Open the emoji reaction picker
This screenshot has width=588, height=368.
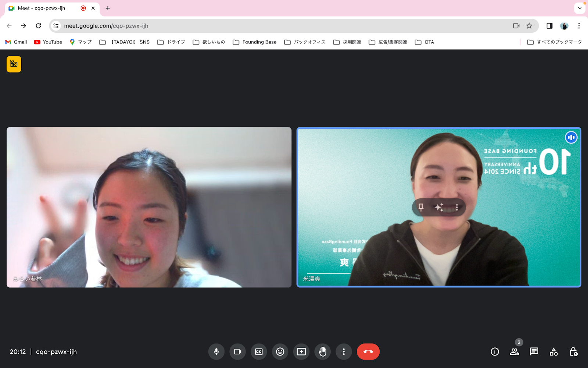coord(280,352)
